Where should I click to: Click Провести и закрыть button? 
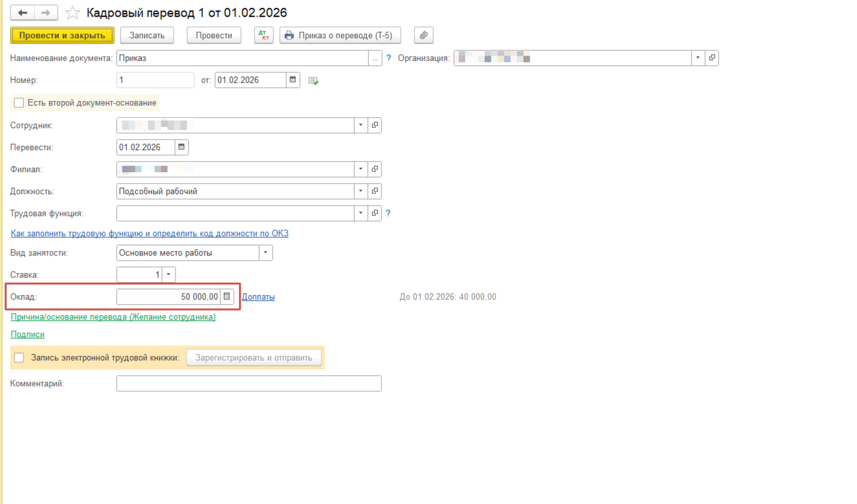(x=62, y=35)
